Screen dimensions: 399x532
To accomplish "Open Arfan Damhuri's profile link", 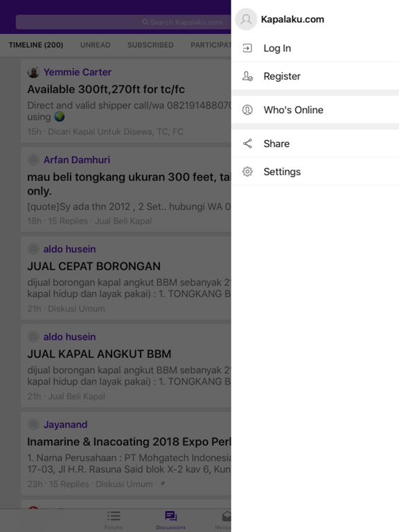I will point(77,159).
